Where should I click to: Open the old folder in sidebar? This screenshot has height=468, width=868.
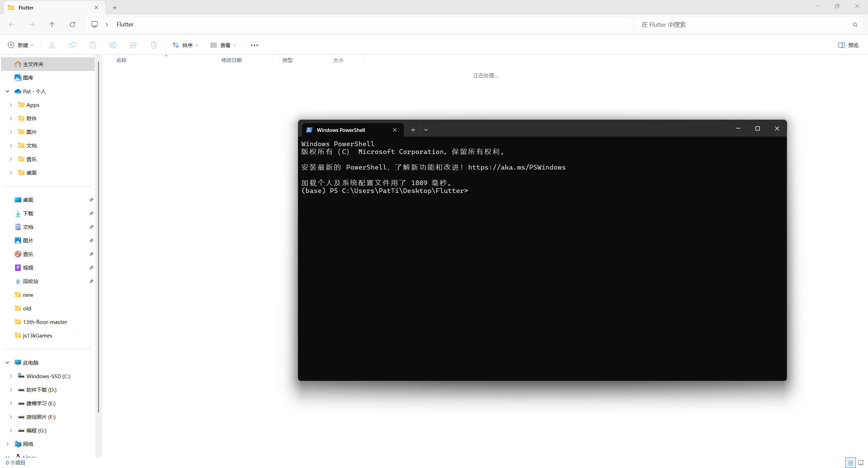click(x=27, y=308)
